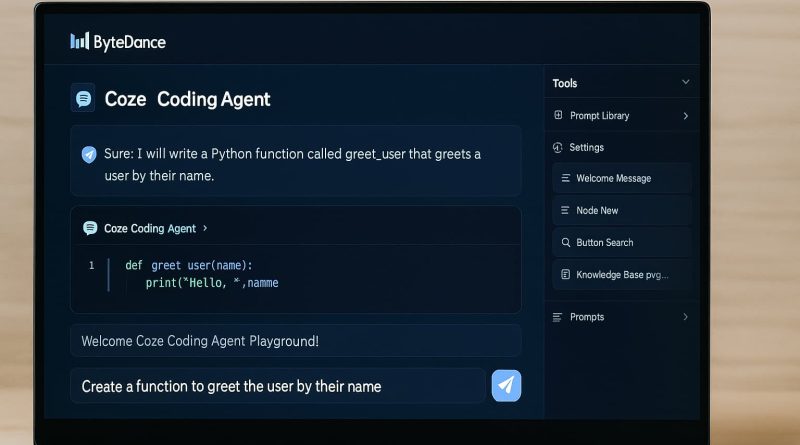
Task: Click the Coze Coding Agent code block label
Action: coord(150,229)
